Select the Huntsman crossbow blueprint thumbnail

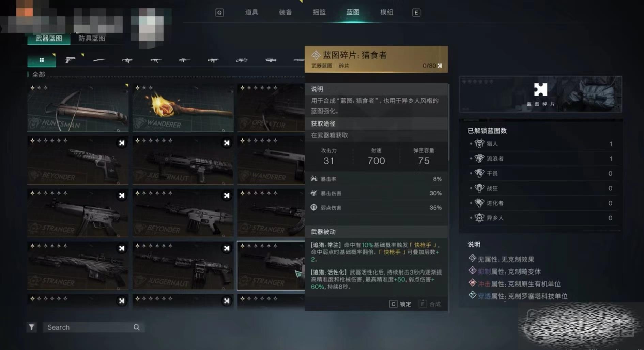(78, 108)
